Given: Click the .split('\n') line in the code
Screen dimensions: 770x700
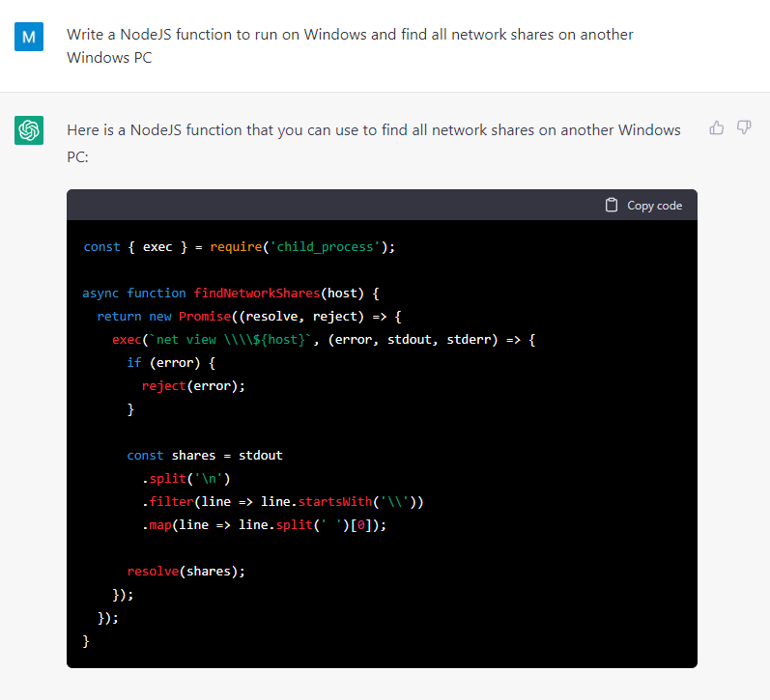Looking at the screenshot, I should coord(185,478).
